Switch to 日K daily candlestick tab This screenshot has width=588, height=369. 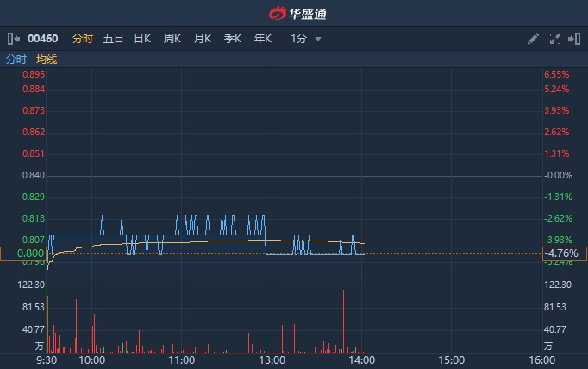[x=142, y=39]
